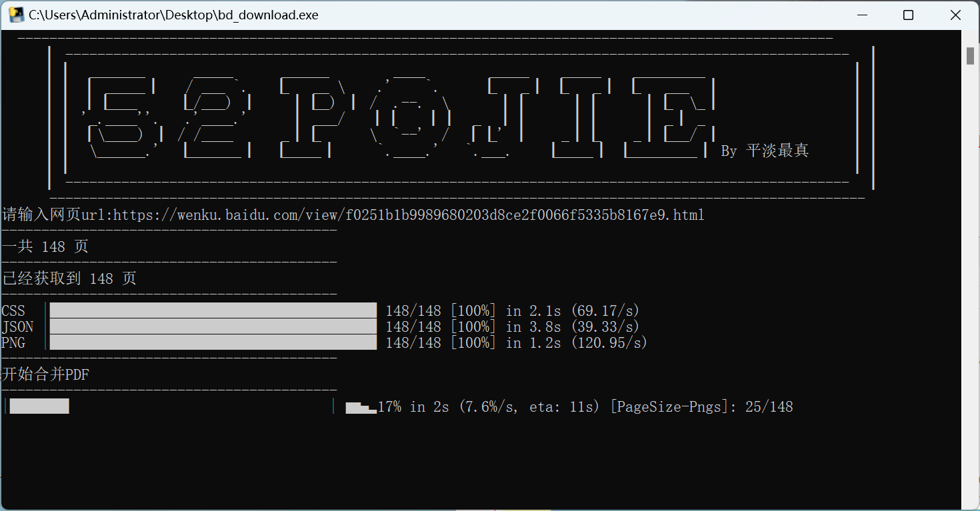Click the PNG speed reading 120.95/s

[x=609, y=342]
